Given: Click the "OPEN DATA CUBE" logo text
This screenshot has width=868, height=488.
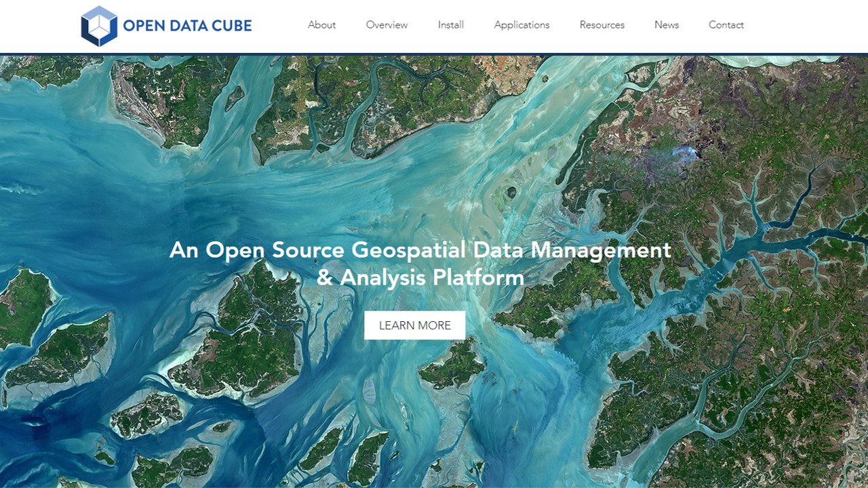Looking at the screenshot, I should pyautogui.click(x=187, y=26).
